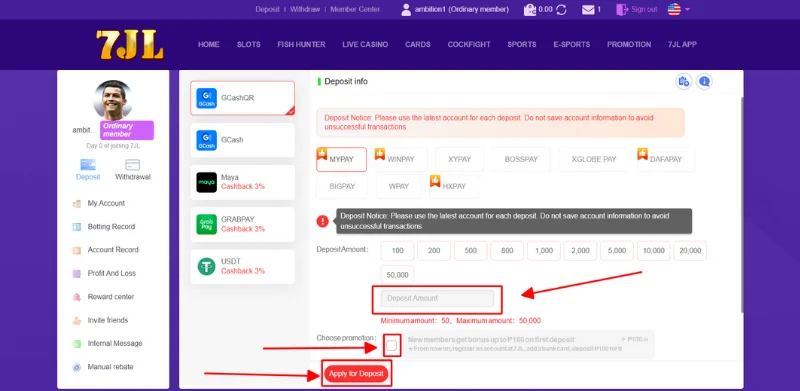Select the Maya payment icon

click(207, 182)
